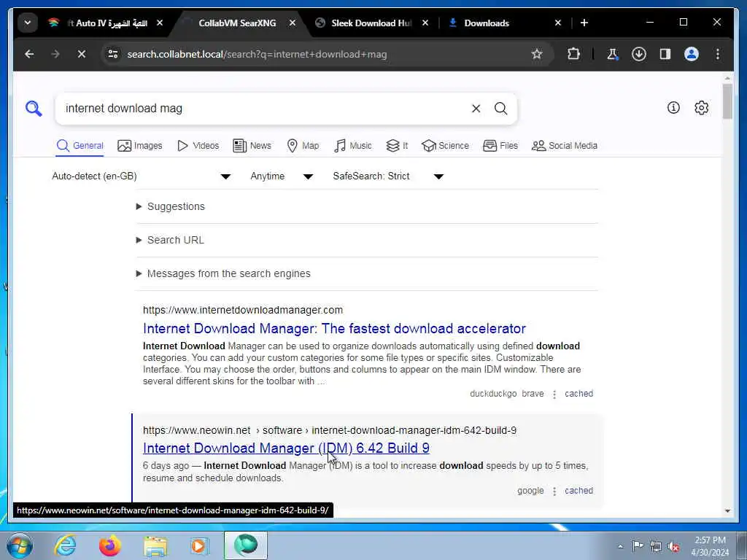Screen dimensions: 747x560
Task: View site information for search.collabnet.local
Action: pyautogui.click(x=113, y=54)
